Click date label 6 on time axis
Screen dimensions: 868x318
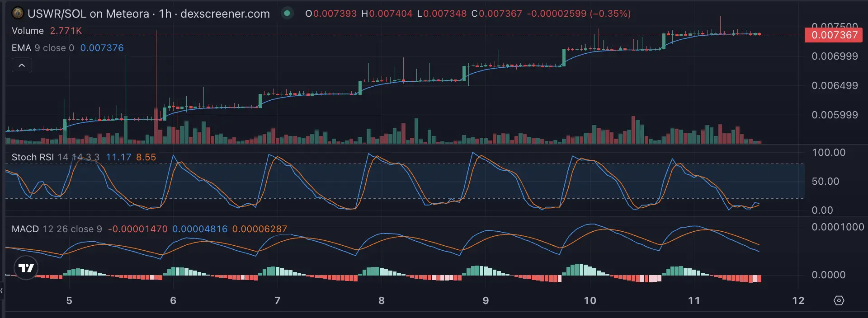[x=173, y=301]
